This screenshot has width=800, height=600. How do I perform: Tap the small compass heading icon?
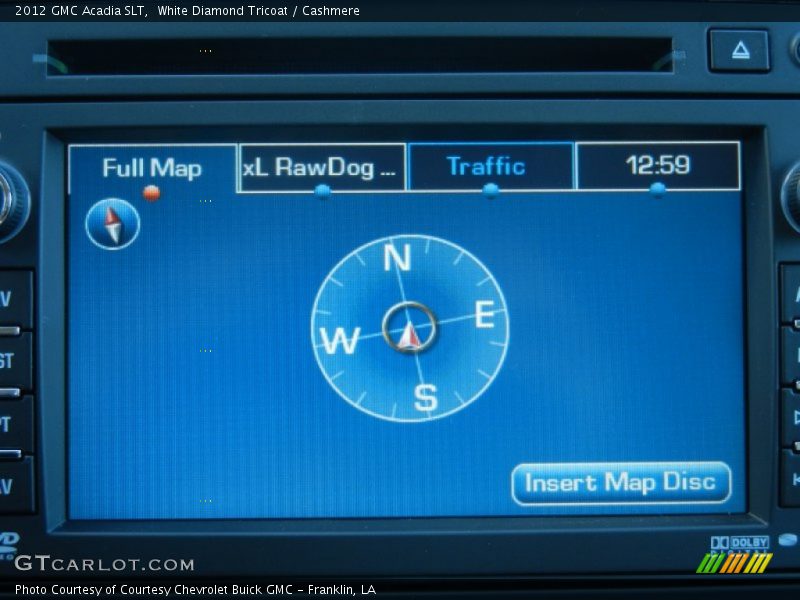click(112, 224)
